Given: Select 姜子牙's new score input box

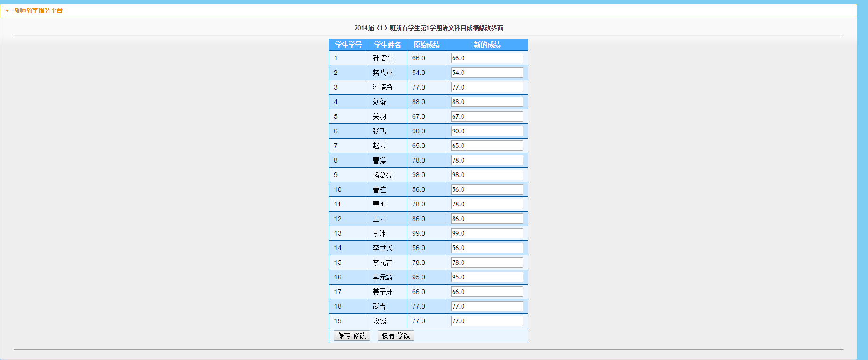Looking at the screenshot, I should (x=487, y=292).
